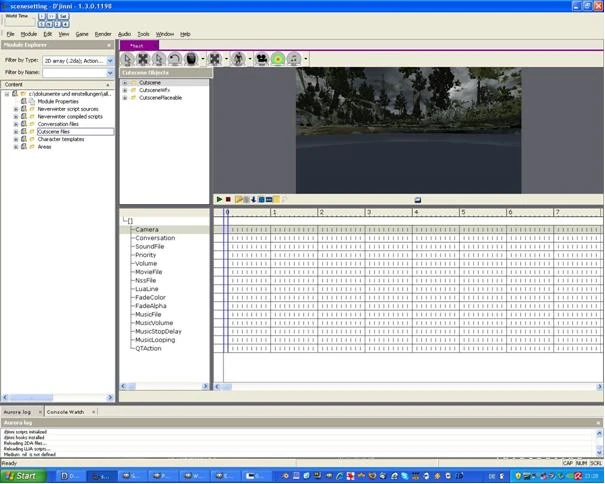Click the 'Set' World Time button
605x484 pixels.
[63, 16]
